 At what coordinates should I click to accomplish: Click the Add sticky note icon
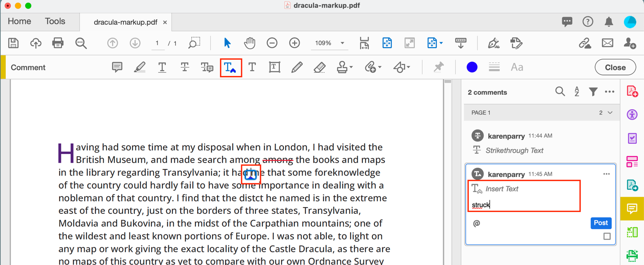tap(117, 67)
